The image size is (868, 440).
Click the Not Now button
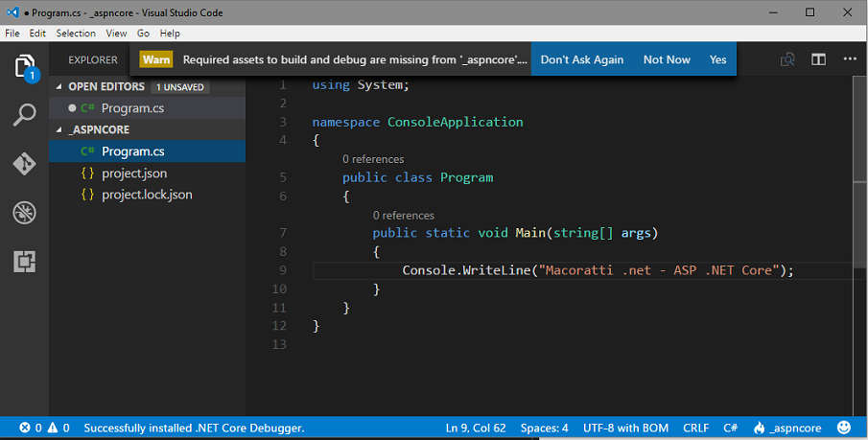pyautogui.click(x=667, y=59)
